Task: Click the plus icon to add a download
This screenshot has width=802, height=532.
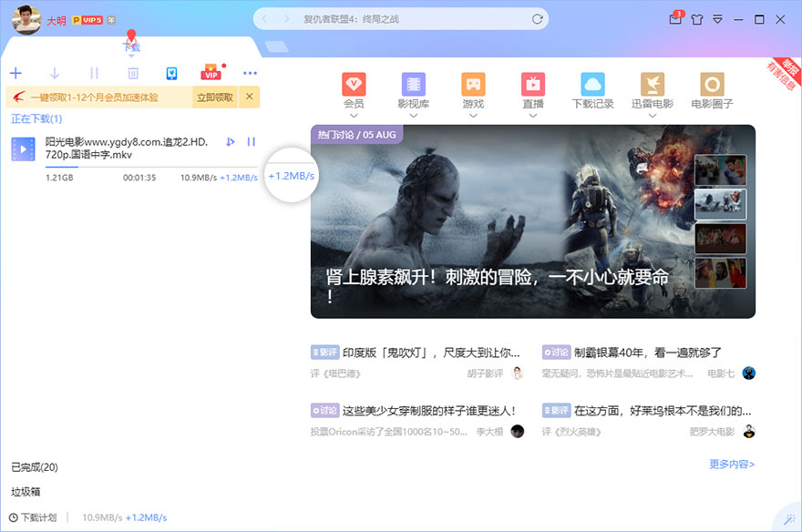Action: 15,73
